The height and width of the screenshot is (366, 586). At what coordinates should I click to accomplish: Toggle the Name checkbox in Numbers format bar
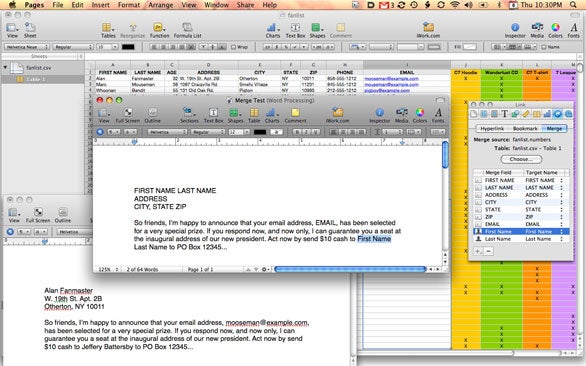pos(544,47)
